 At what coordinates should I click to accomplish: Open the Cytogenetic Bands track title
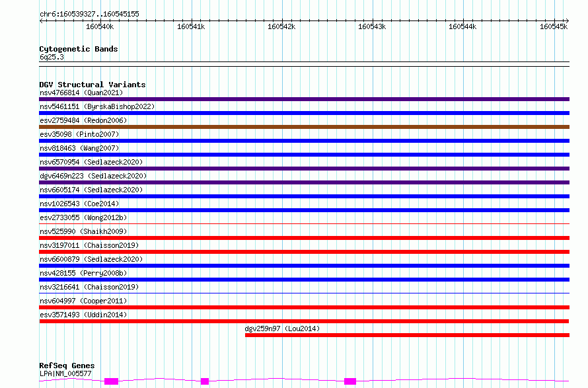(x=79, y=49)
